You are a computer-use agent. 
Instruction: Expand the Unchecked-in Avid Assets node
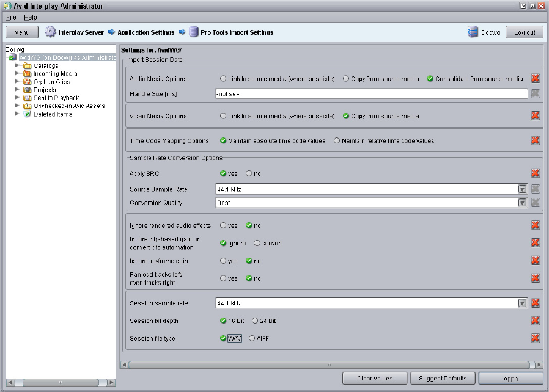pyautogui.click(x=17, y=105)
